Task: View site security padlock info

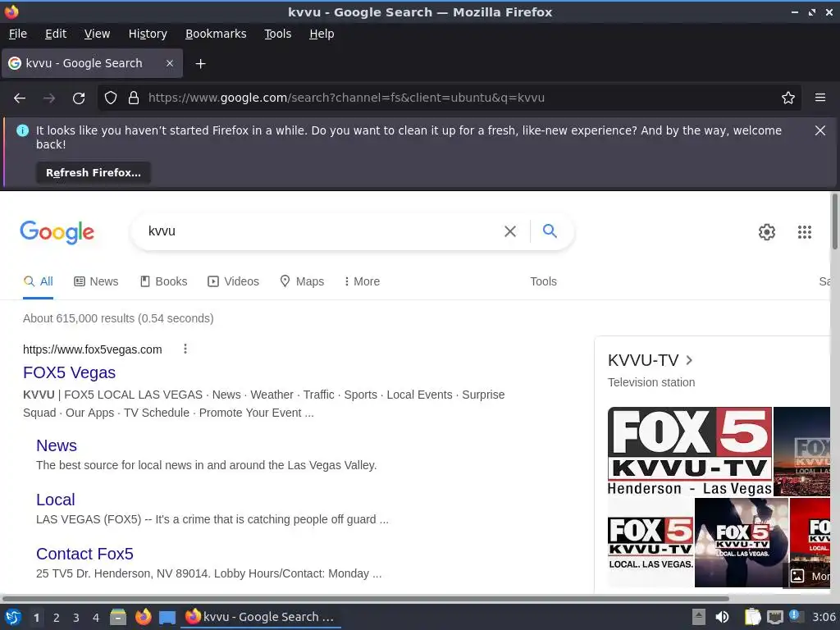Action: point(134,98)
